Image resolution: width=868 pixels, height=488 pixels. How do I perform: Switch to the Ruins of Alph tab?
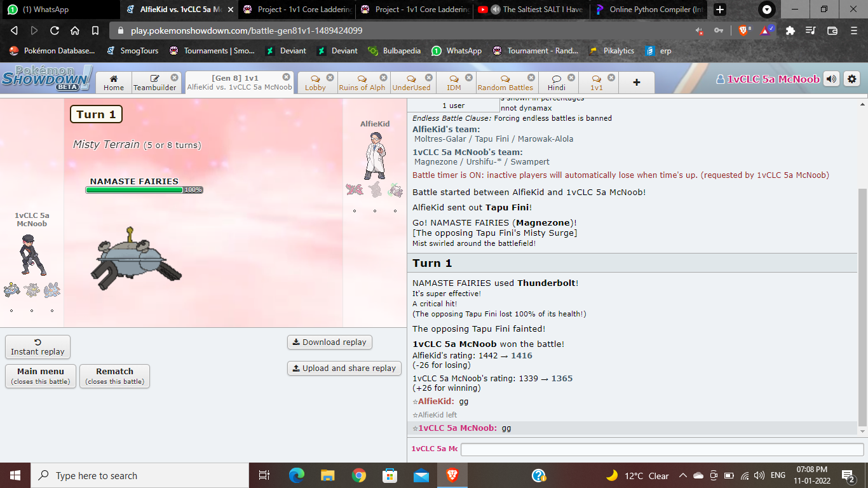[x=362, y=83]
